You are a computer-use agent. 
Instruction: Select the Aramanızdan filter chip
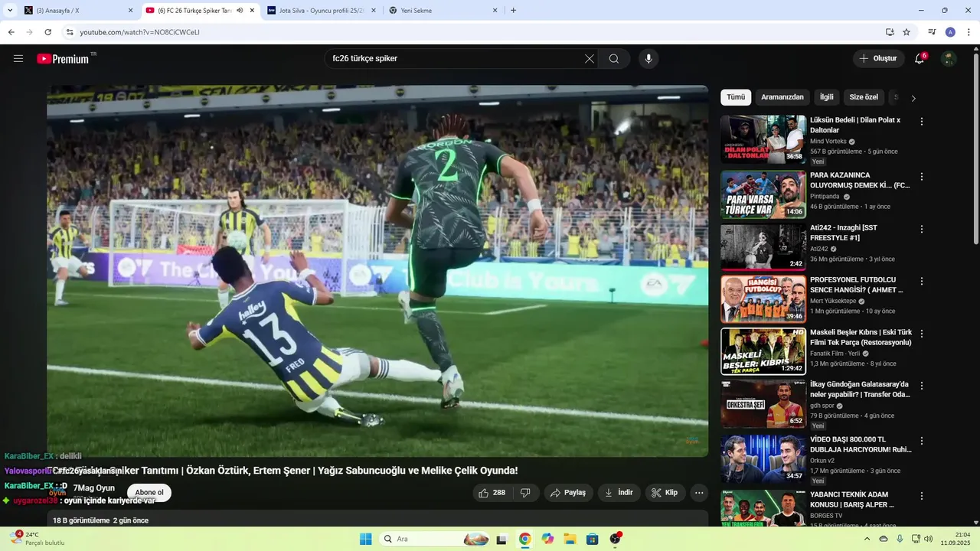coord(782,97)
